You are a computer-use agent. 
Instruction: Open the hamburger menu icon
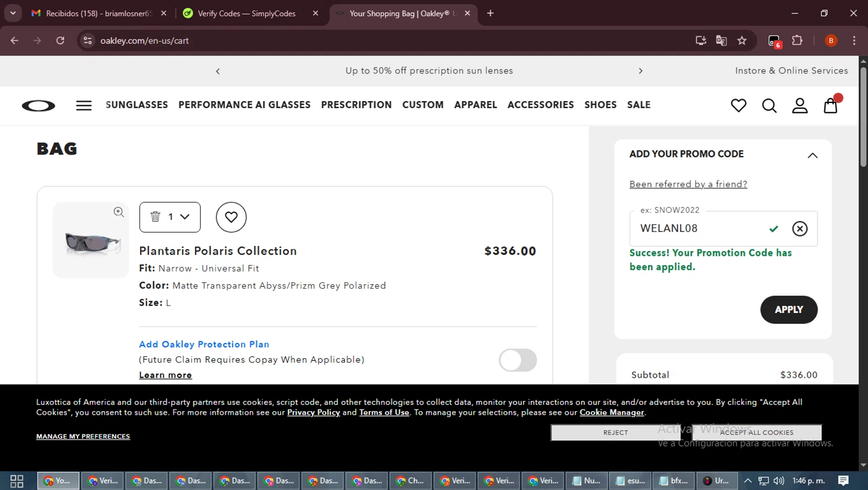84,105
